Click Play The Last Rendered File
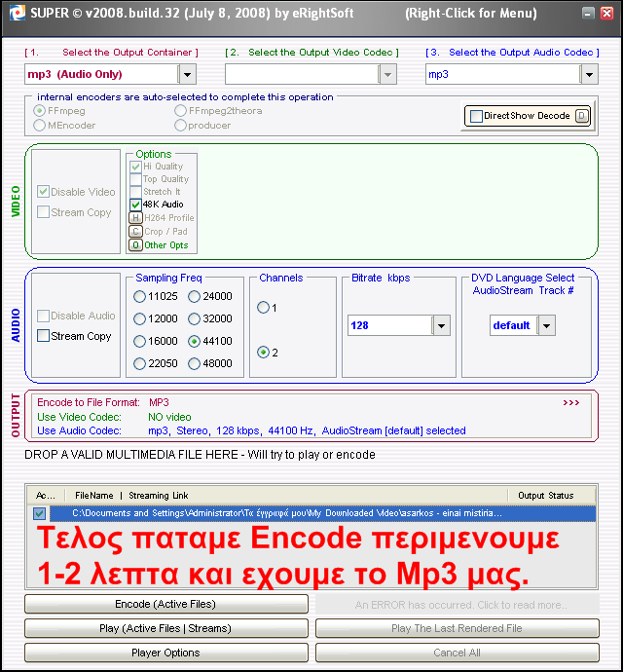Viewport: 623px width, 672px height. [458, 628]
